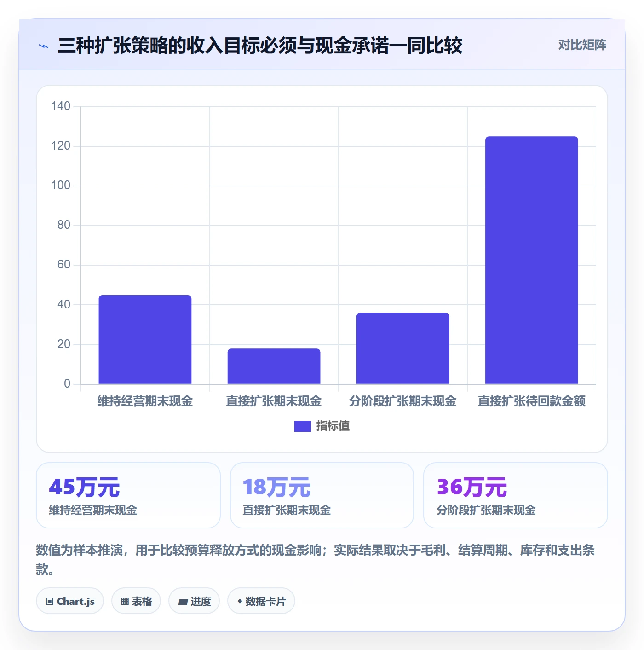Click the y-axis value 140
Image resolution: width=644 pixels, height=650 pixels.
[61, 106]
